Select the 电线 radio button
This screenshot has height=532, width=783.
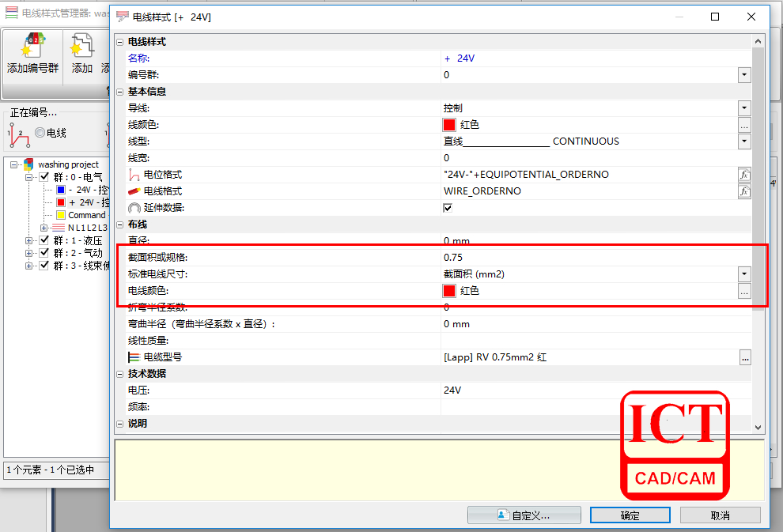40,133
